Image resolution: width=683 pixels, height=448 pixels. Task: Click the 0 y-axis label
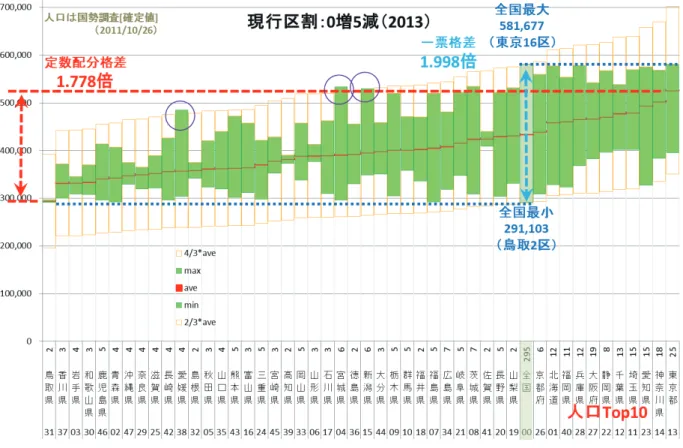click(29, 341)
